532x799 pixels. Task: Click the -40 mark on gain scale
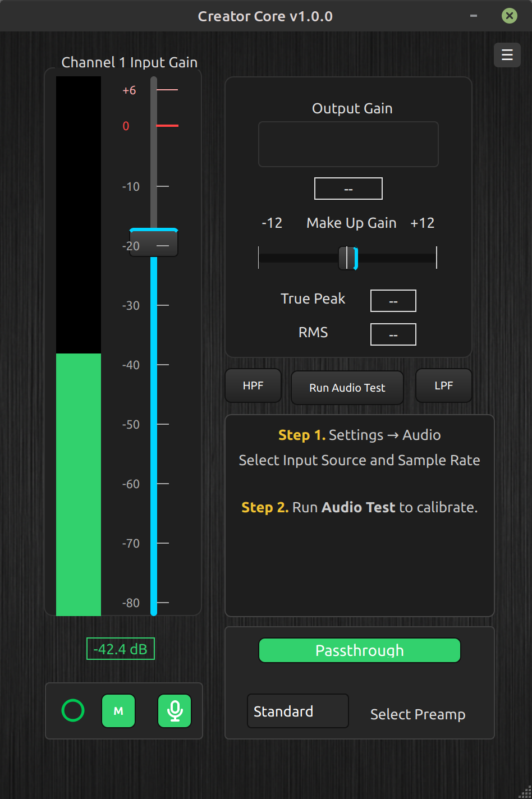(131, 365)
